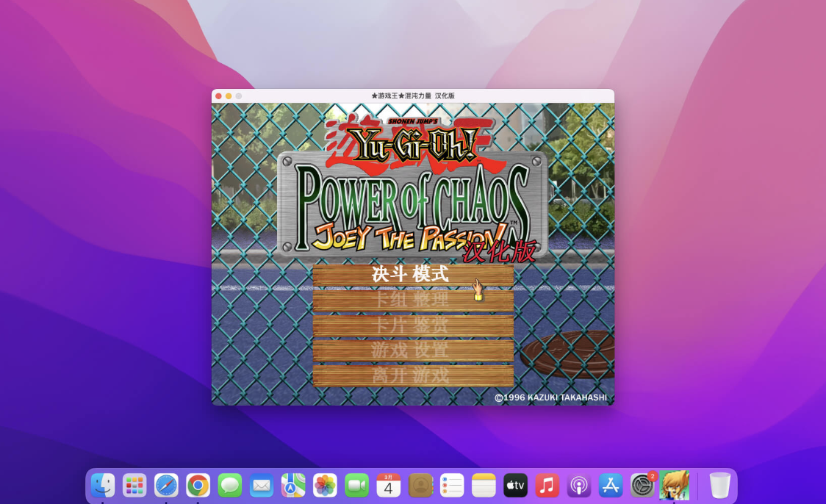This screenshot has height=504, width=826.
Task: Click the ©1996 KAZUKI TAKAHASHI copyright text
Action: point(551,397)
